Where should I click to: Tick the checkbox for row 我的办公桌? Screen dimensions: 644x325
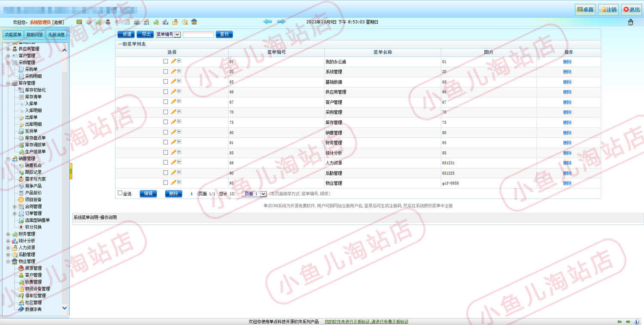coord(166,61)
